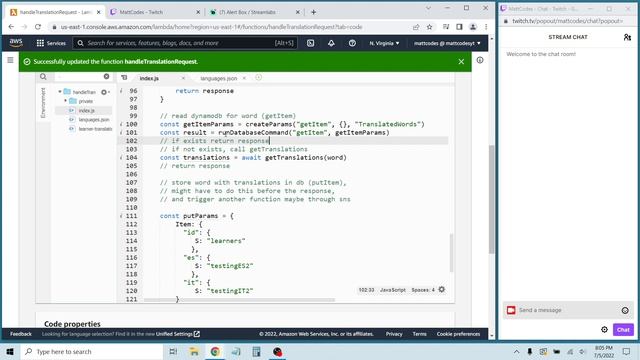
Task: Click the Spaces: 4 indentation setting
Action: pyautogui.click(x=423, y=290)
